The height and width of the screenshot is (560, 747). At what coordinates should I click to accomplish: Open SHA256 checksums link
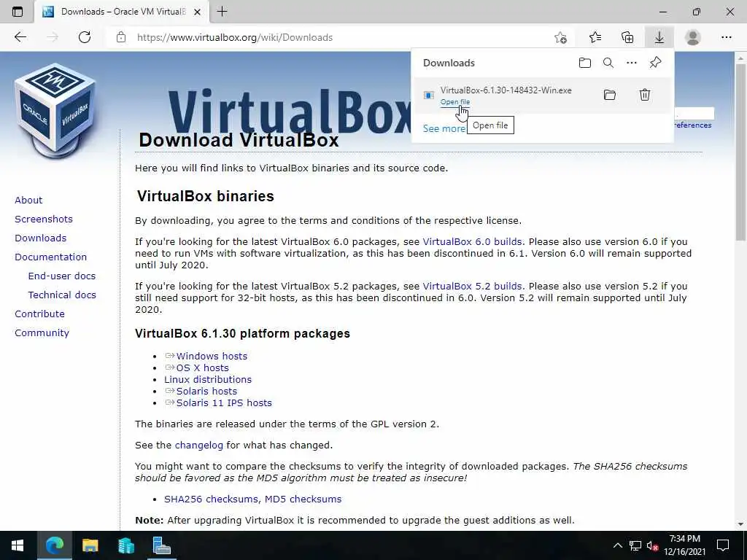tap(212, 499)
